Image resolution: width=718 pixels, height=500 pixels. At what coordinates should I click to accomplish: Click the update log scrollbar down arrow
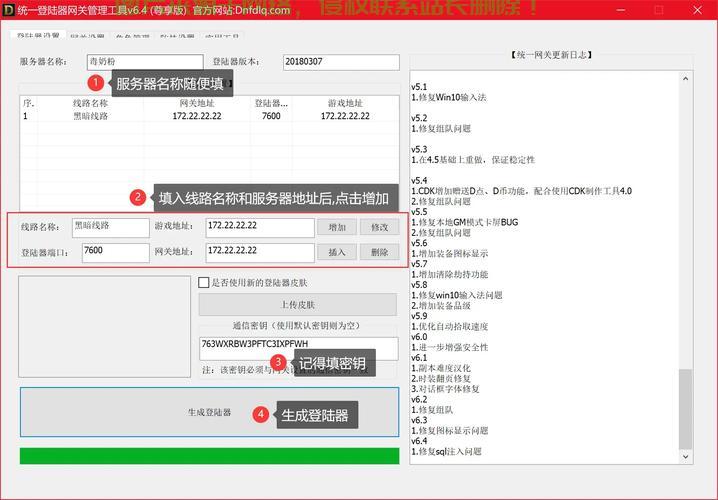(685, 457)
